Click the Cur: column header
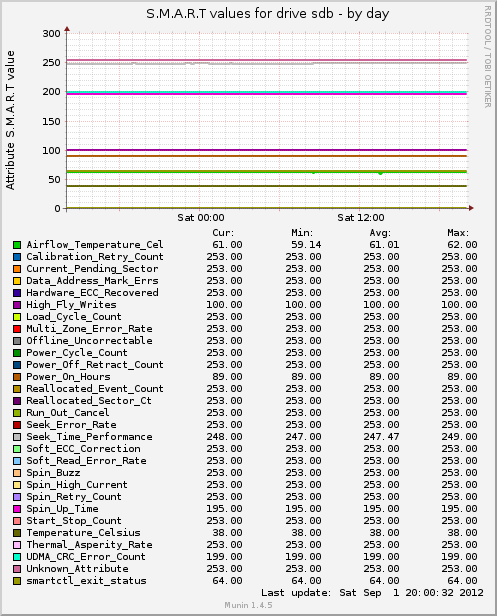The width and height of the screenshot is (497, 616). 223,233
